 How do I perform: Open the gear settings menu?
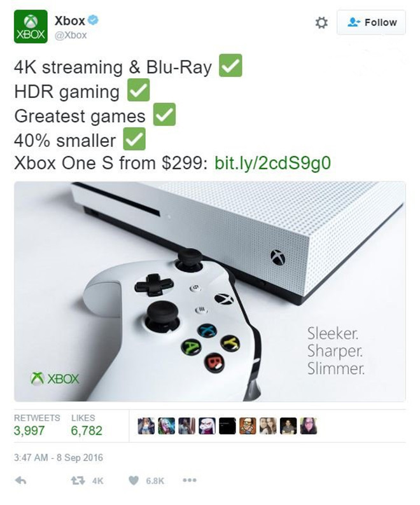(x=321, y=22)
